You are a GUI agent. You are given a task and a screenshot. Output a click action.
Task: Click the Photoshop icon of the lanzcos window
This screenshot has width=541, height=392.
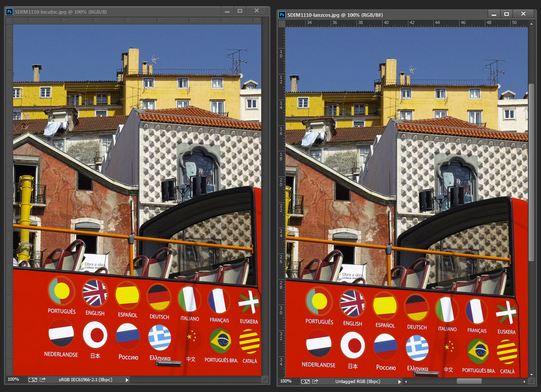click(x=282, y=14)
